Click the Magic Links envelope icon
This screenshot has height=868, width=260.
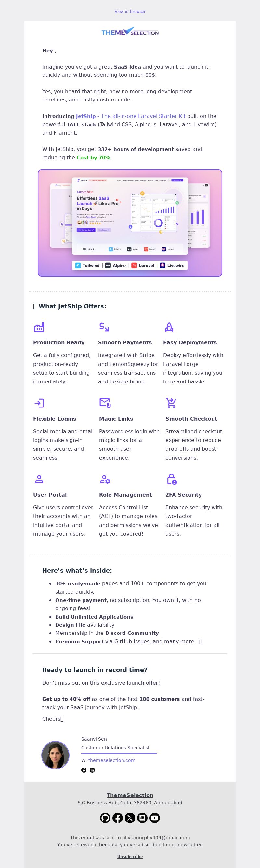(x=105, y=403)
